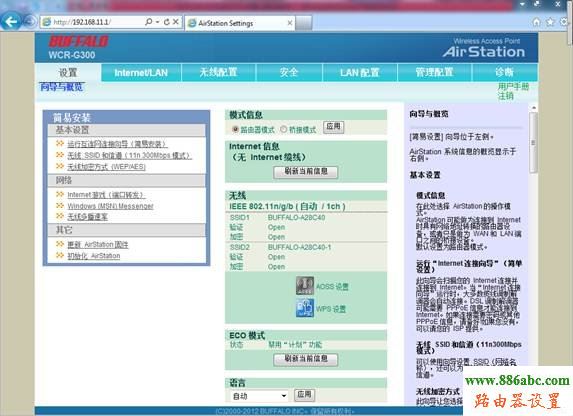The width and height of the screenshot is (573, 416).
Task: Click the IEEE 802.11n/g/b channel text
Action: 287,206
